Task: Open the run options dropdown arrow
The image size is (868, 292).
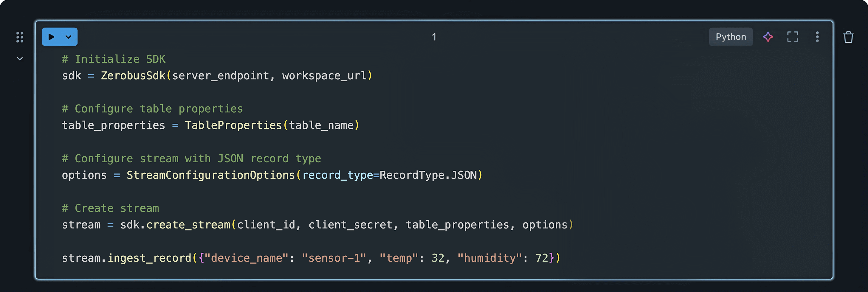Action: point(68,37)
